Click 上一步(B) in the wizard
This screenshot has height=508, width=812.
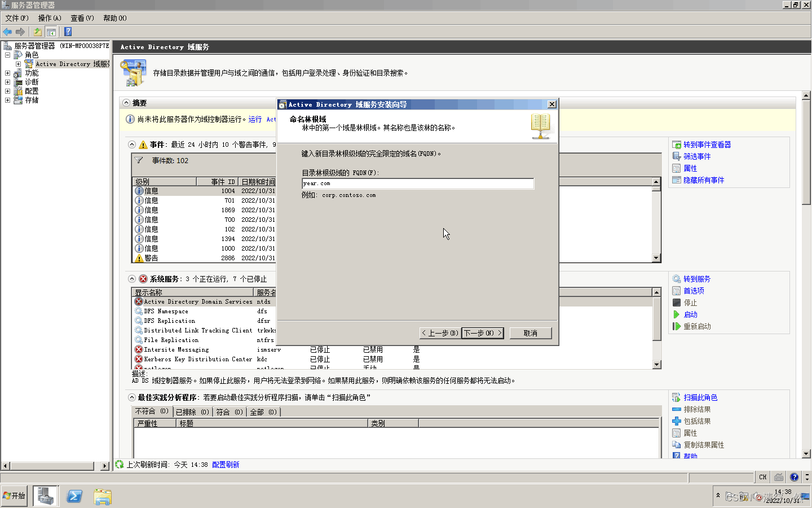tap(440, 333)
